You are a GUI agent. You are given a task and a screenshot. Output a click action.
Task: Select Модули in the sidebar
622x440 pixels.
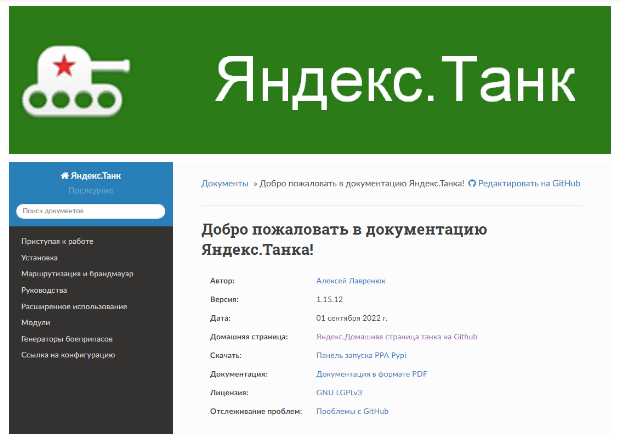point(36,323)
